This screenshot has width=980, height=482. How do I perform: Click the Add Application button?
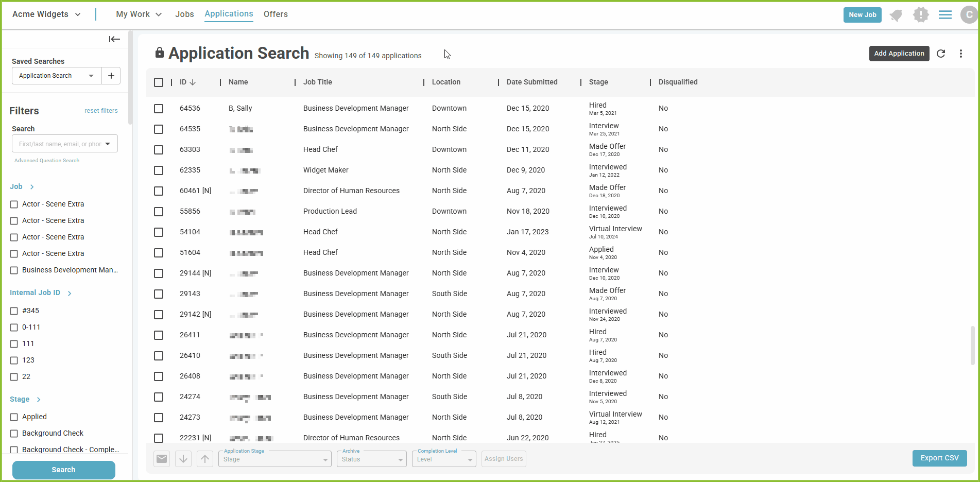click(899, 54)
